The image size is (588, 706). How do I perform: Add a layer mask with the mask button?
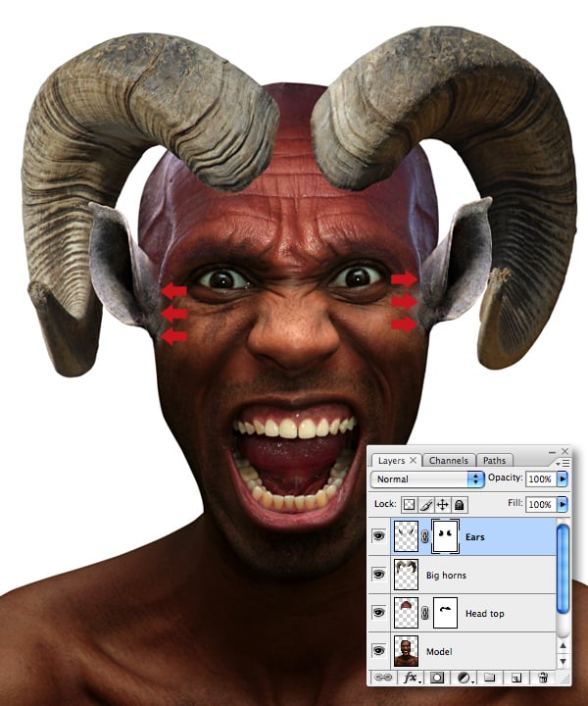(436, 677)
